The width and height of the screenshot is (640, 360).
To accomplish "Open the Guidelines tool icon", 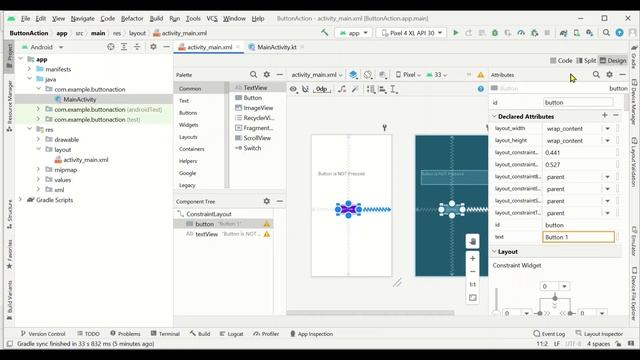I will pos(393,89).
